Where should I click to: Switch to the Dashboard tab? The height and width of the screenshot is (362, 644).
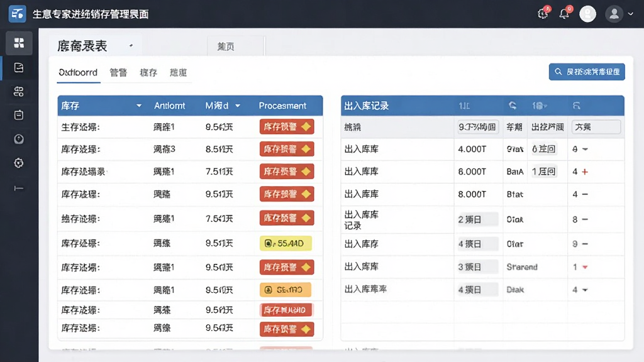click(x=78, y=73)
